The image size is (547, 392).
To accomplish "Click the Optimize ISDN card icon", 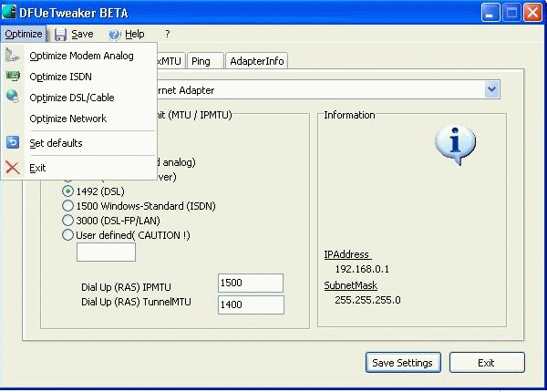I will (13, 76).
